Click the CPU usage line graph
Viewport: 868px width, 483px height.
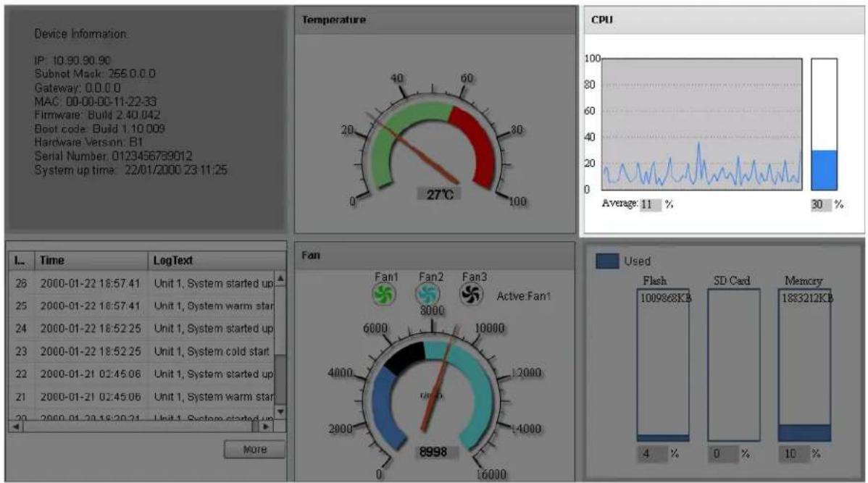[x=702, y=124]
